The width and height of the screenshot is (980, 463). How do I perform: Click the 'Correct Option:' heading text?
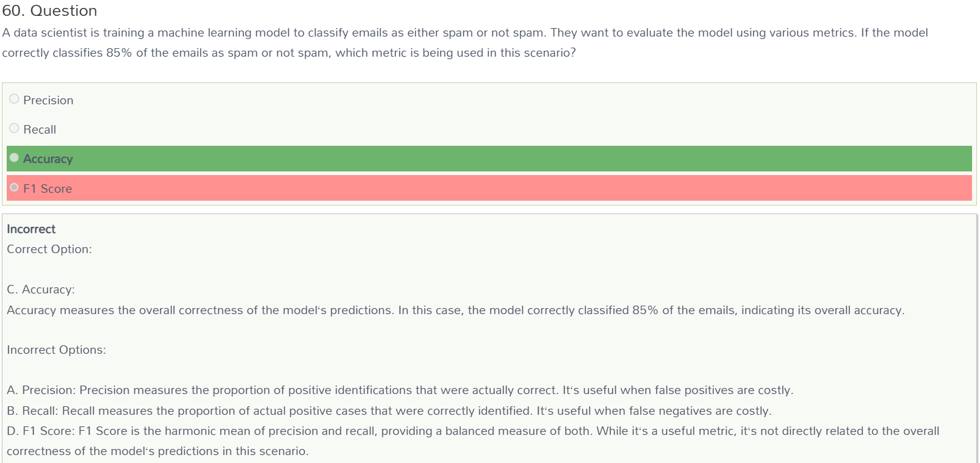tap(49, 249)
